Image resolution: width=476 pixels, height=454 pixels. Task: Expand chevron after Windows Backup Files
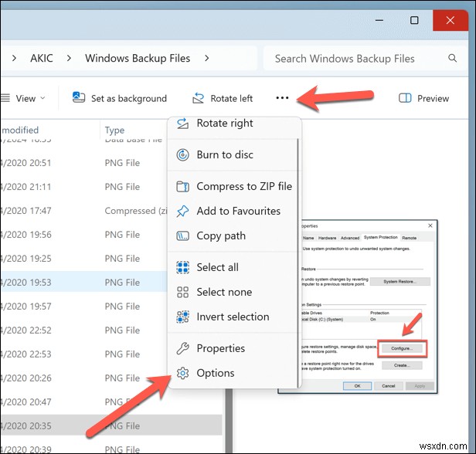coord(207,58)
